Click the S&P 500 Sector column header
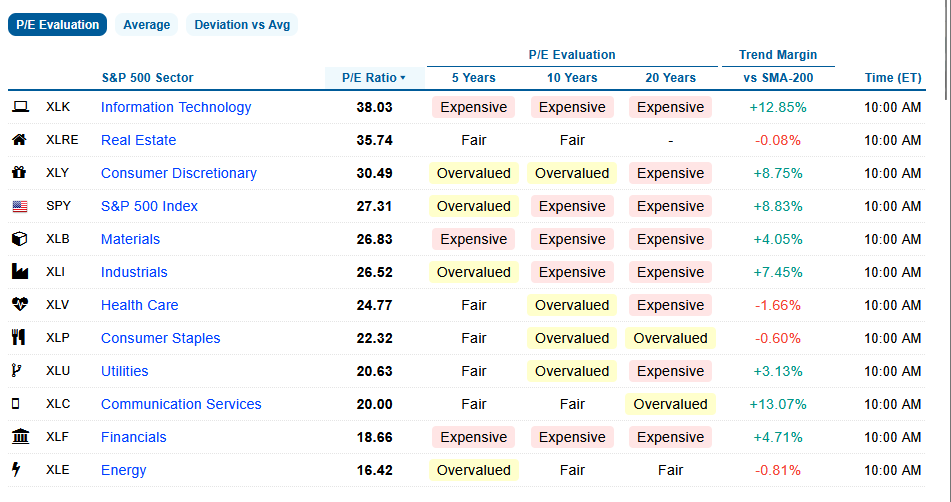Viewport: 951px width, 502px height. (x=147, y=78)
